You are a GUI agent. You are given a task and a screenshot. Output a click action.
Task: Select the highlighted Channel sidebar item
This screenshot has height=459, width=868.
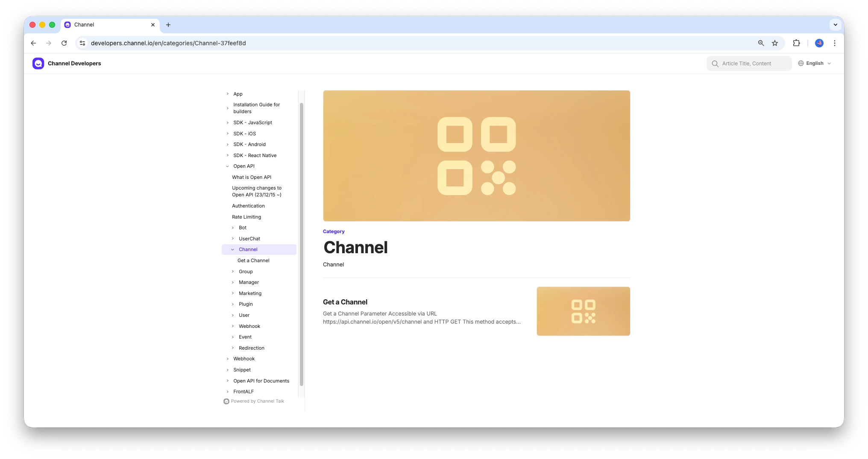[x=259, y=250]
